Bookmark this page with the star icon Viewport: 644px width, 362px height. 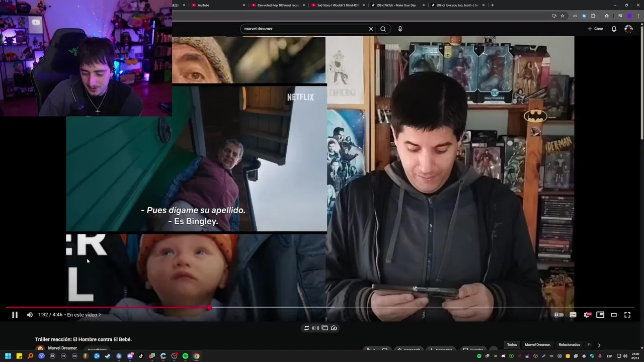[562, 16]
